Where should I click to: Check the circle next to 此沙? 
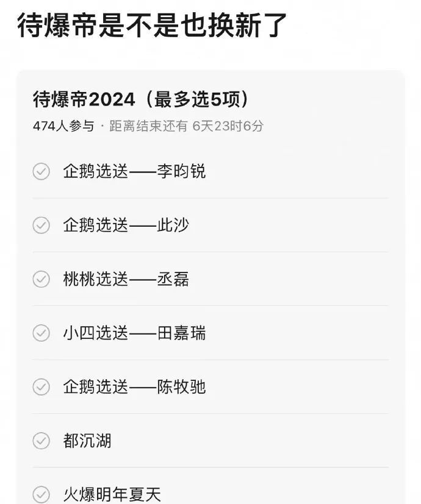point(41,226)
